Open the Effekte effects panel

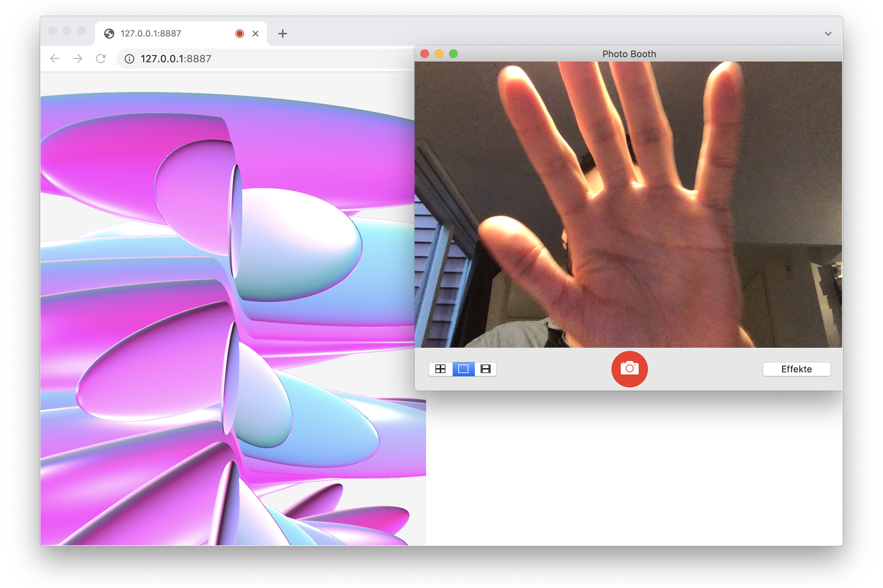click(x=796, y=369)
